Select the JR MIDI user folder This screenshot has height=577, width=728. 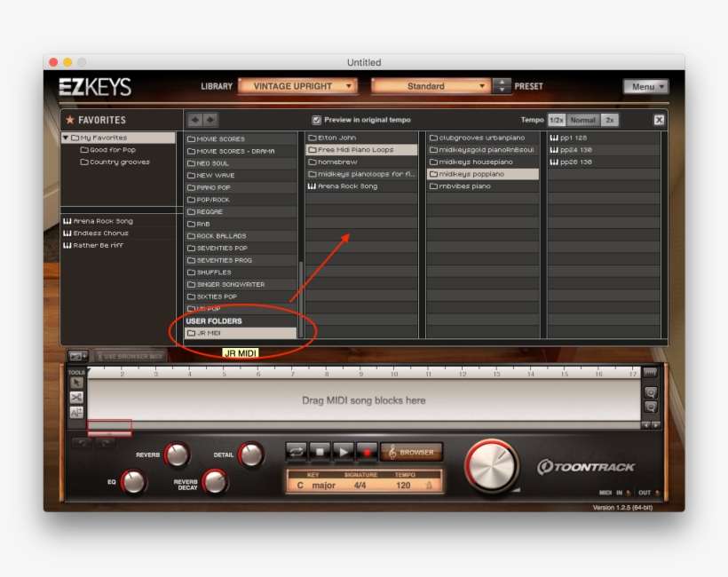click(x=241, y=333)
